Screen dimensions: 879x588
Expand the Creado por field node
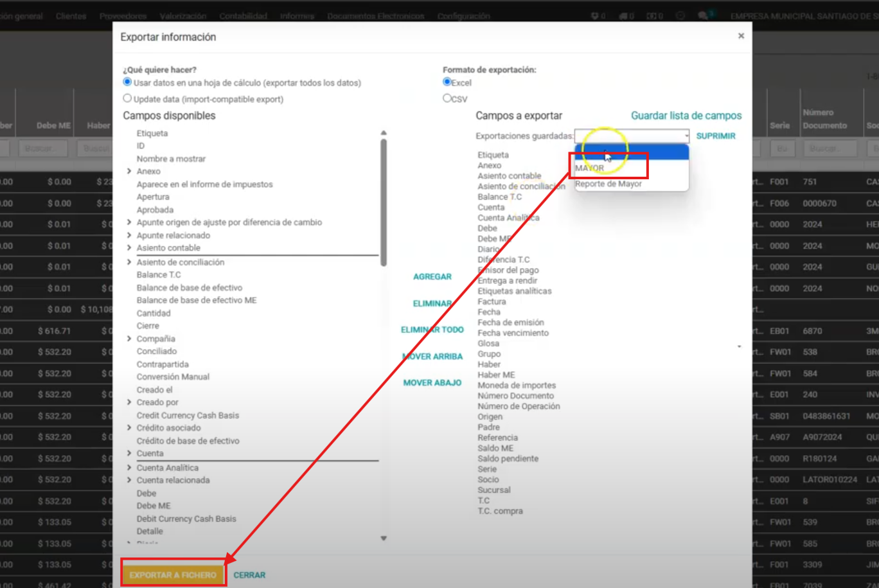129,402
